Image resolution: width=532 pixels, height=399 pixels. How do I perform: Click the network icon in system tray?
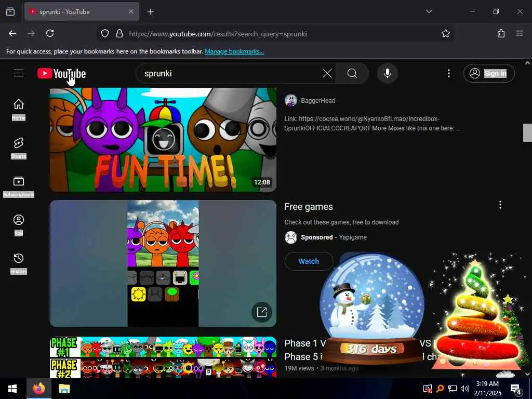453,389
